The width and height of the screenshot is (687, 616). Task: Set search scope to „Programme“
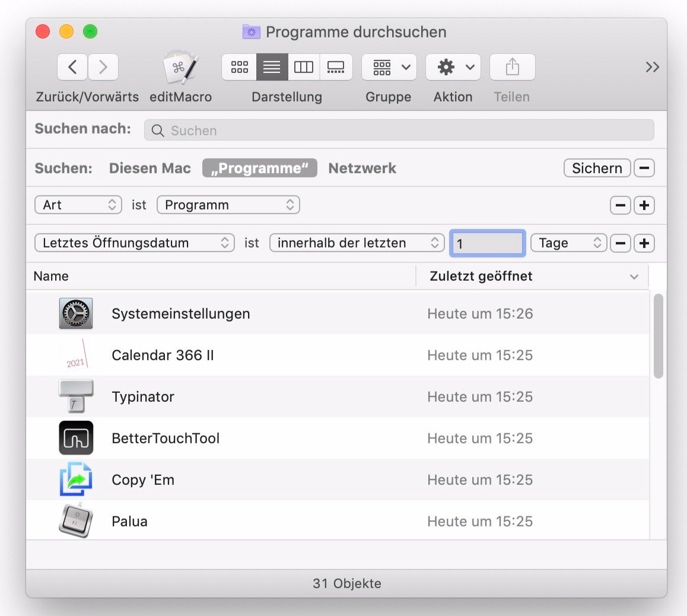(259, 168)
